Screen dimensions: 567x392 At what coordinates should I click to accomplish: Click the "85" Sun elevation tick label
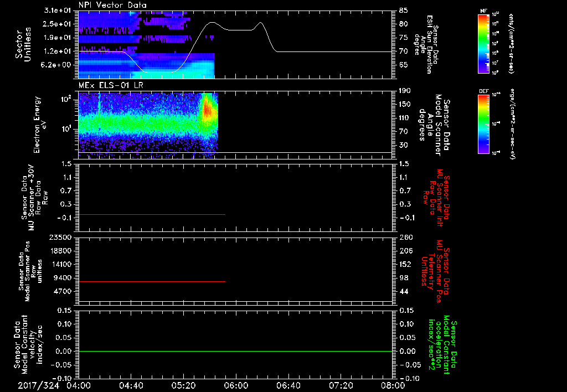404,11
